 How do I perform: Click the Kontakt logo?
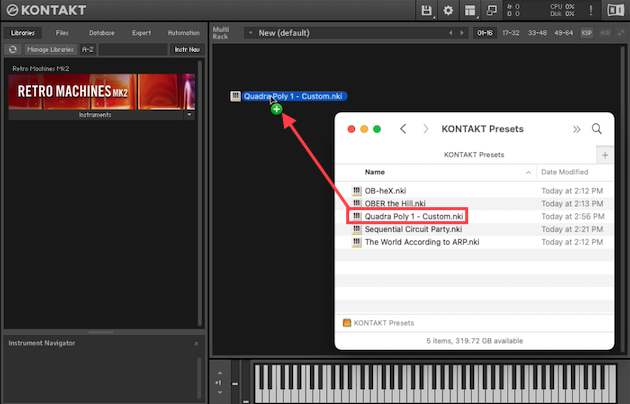(x=47, y=10)
